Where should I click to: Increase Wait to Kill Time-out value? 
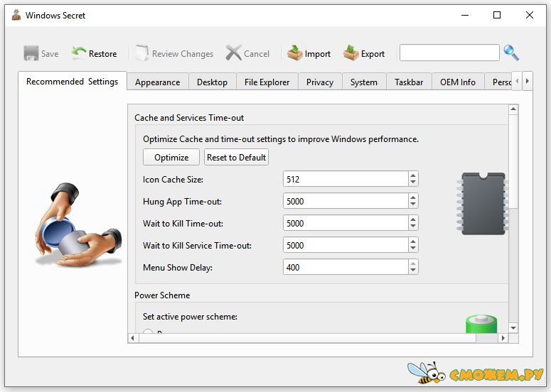point(413,219)
